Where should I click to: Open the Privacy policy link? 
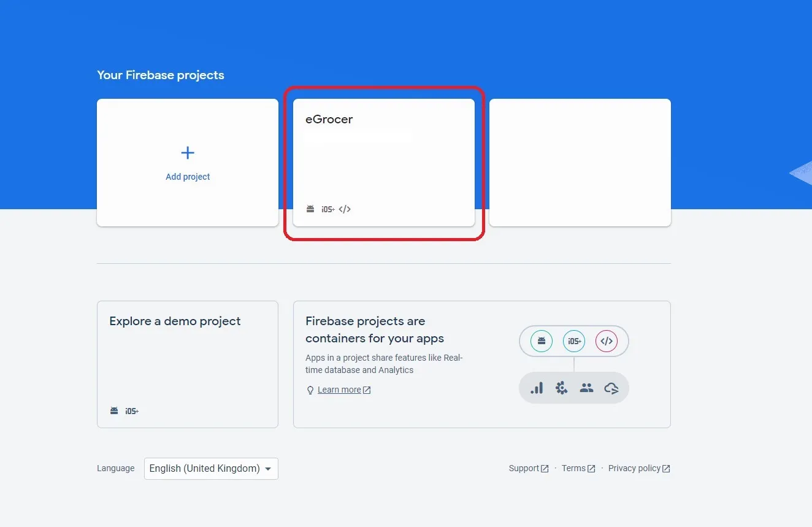coord(634,468)
